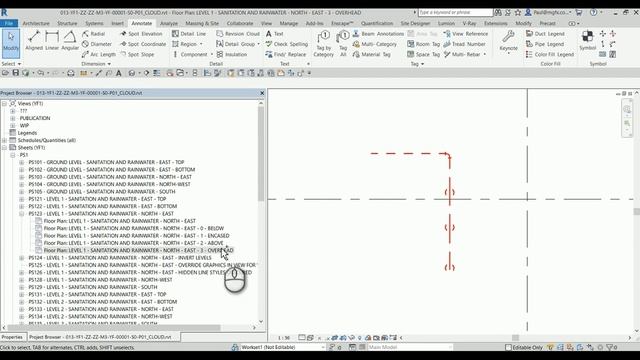Start the Revision Cloud tool
The width and height of the screenshot is (640, 360).
(238, 33)
